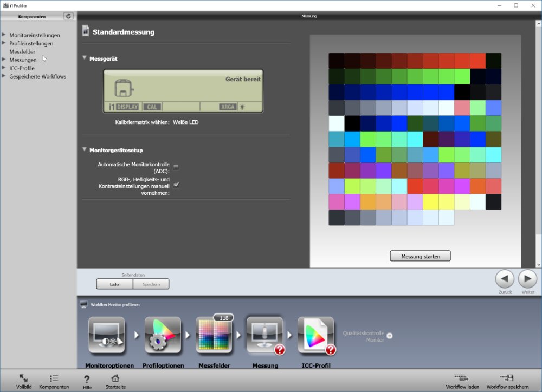Enable Automatische Monitorkontrolle (ADC) checkbox
Viewport: 542px width, 392px height.
coord(176,167)
